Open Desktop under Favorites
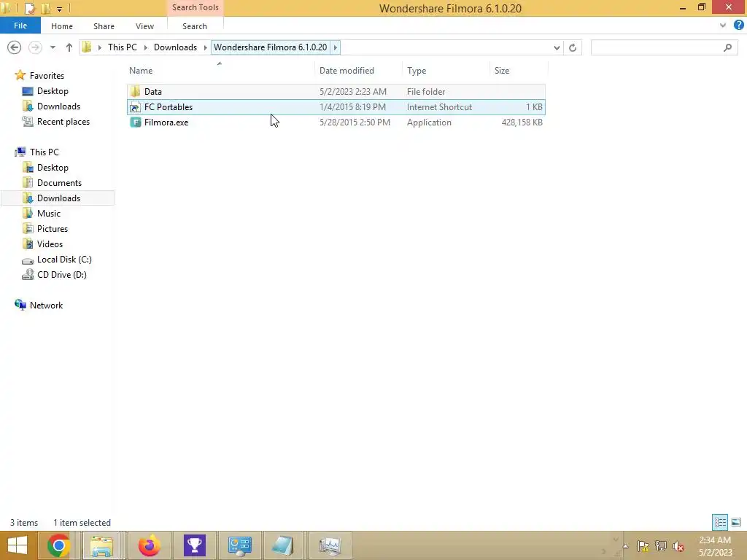747x560 pixels. pyautogui.click(x=53, y=91)
